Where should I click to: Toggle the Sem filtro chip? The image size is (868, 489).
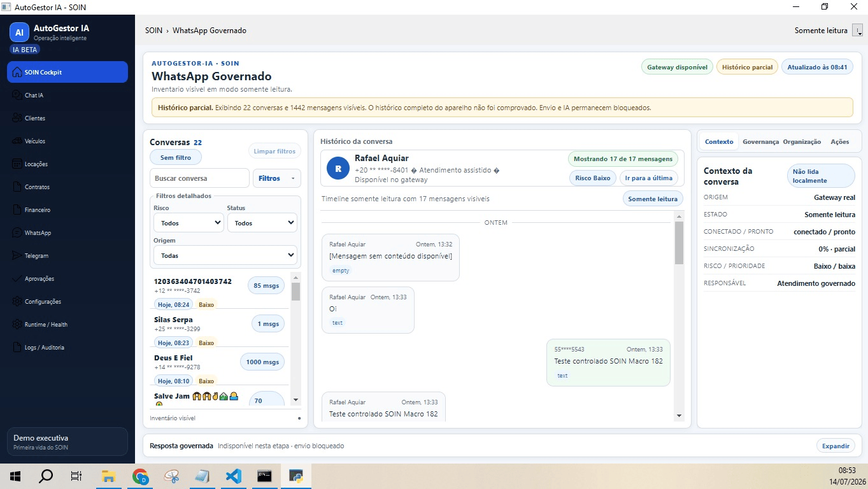coord(176,157)
